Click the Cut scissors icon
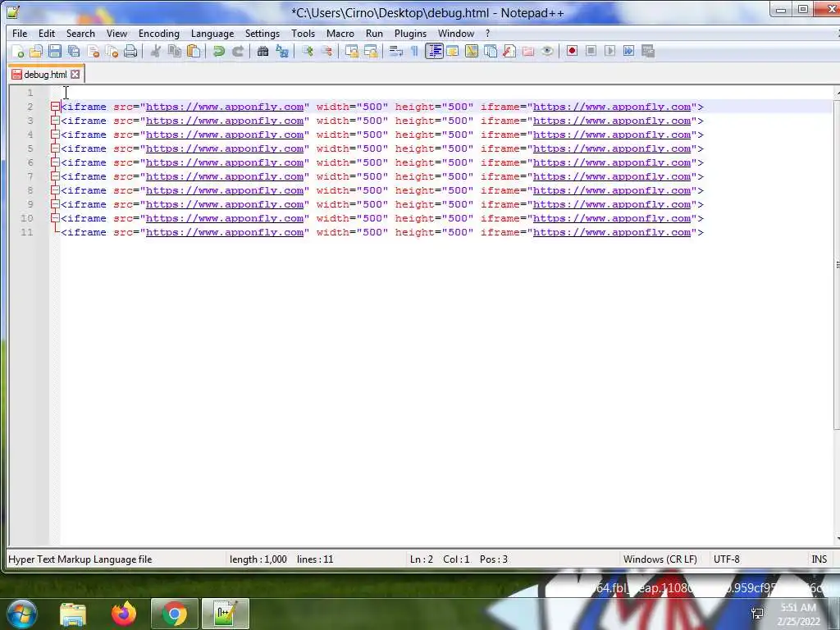840x630 pixels. click(156, 52)
